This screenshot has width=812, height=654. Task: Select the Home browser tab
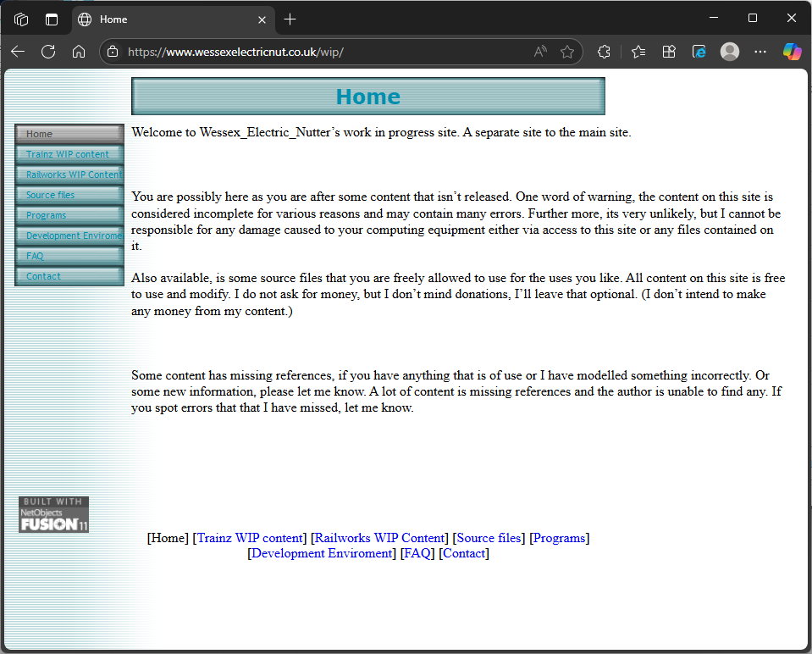pyautogui.click(x=174, y=19)
